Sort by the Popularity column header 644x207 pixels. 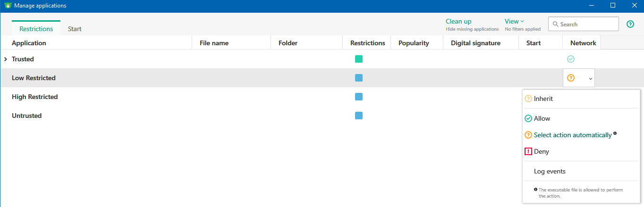[414, 43]
